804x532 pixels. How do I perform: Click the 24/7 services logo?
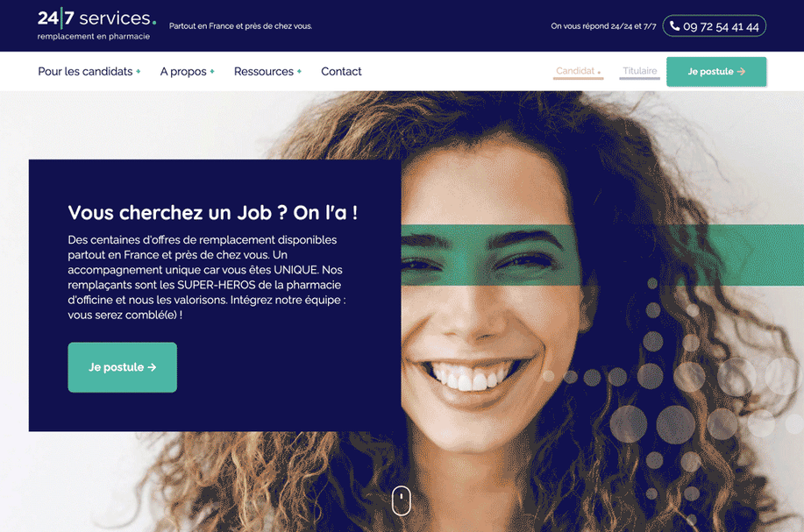pyautogui.click(x=96, y=24)
